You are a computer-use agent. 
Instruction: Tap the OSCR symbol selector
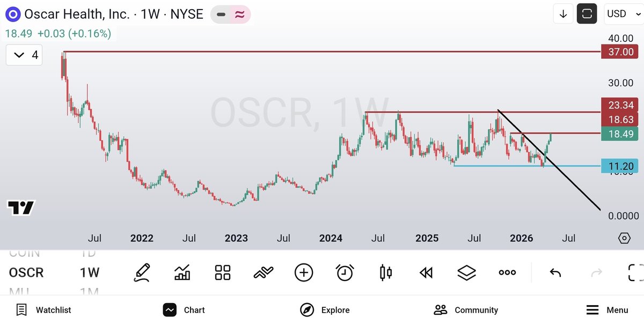(26, 273)
